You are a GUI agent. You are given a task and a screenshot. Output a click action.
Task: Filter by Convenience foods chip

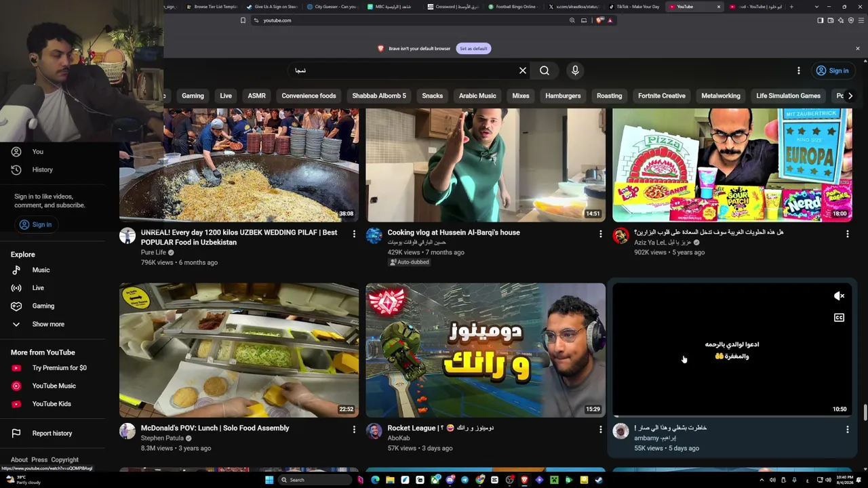(x=309, y=96)
